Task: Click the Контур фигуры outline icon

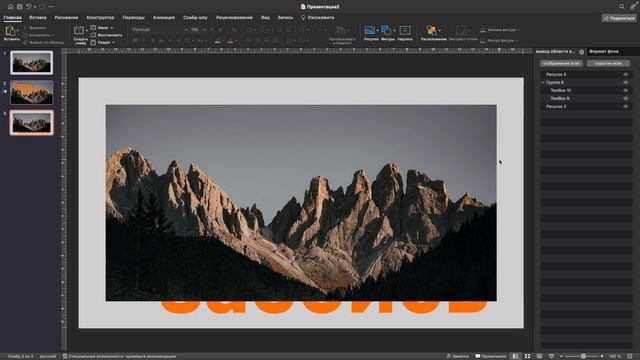Action: 483,40
